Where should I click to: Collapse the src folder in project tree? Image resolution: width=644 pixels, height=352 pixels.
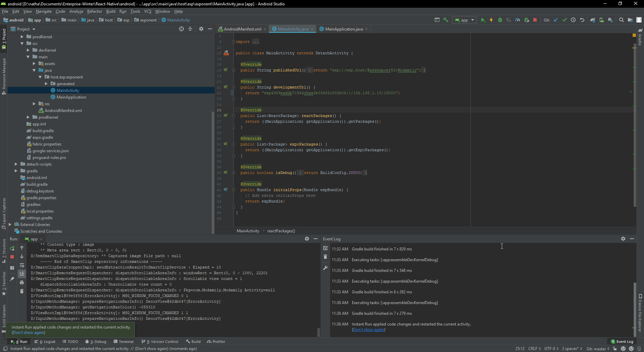click(x=22, y=44)
